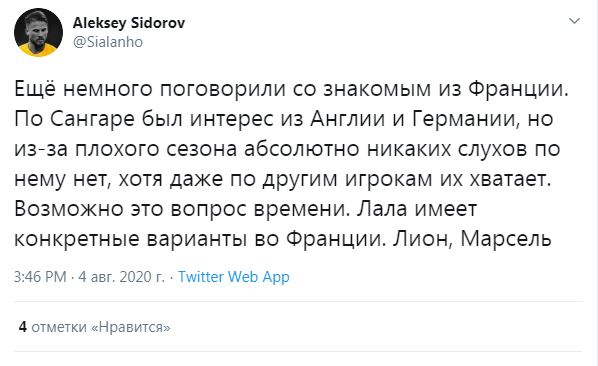Expand the tweet options chevron
This screenshot has width=598, height=366.
[x=574, y=21]
